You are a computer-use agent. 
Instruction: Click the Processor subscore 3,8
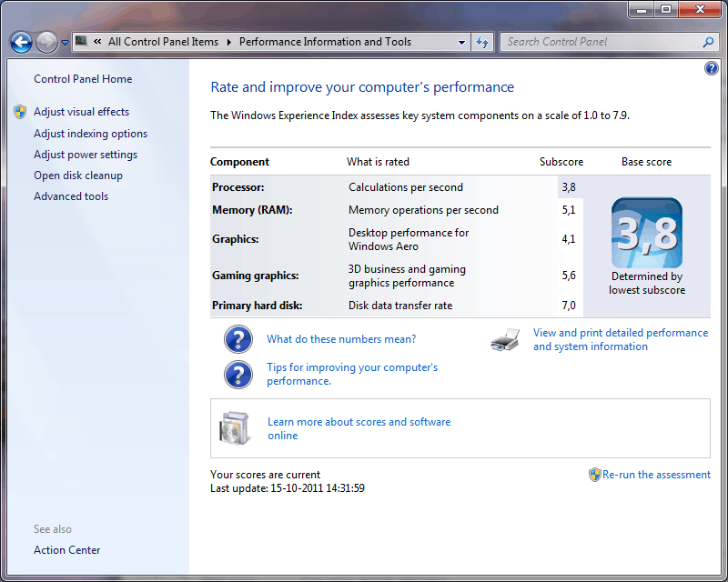[569, 187]
